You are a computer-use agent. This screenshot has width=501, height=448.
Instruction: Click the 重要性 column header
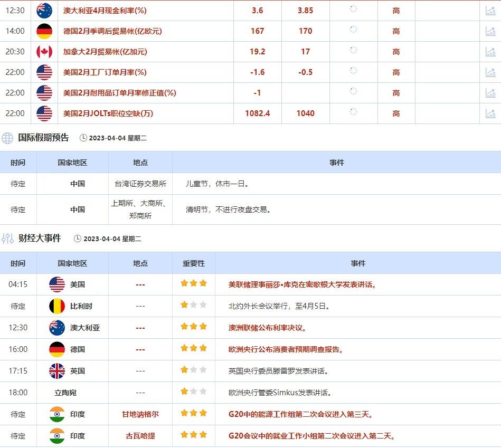pos(194,263)
